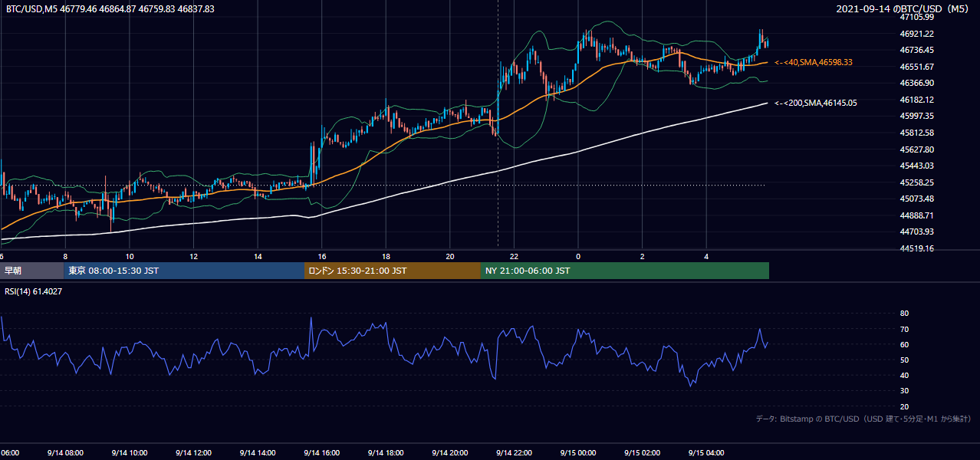
Task: Click price axis value 46736.45
Action: point(916,50)
